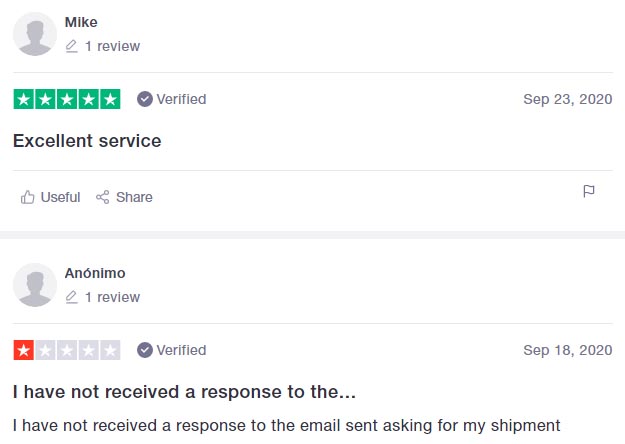The height and width of the screenshot is (444, 625).
Task: Click the Verified checkmark icon on Mike's review
Action: pos(145,99)
